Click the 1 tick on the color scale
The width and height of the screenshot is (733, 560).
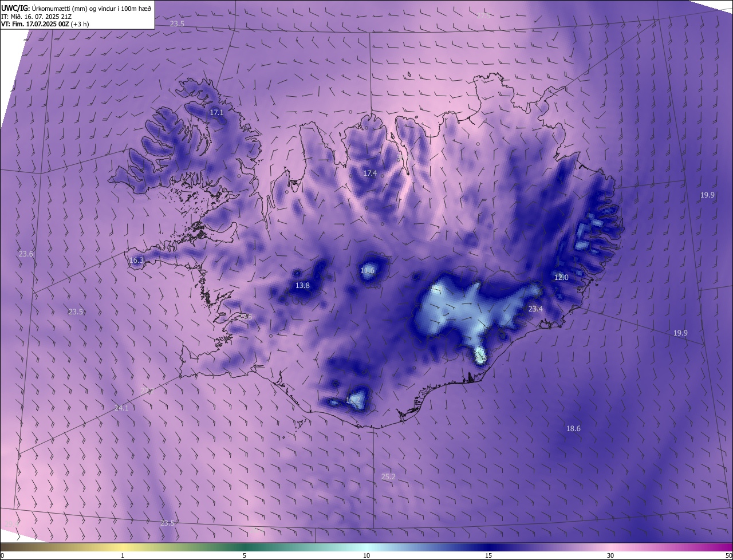[123, 555]
